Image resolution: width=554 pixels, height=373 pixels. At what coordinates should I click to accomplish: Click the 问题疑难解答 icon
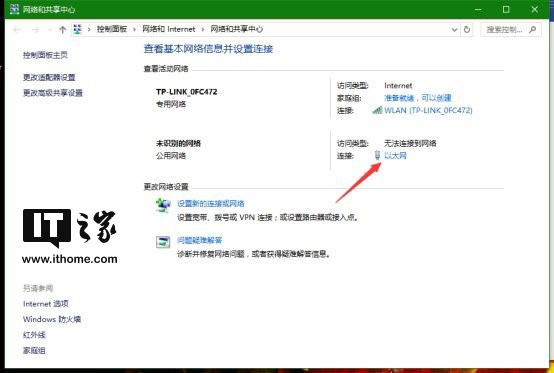point(163,242)
